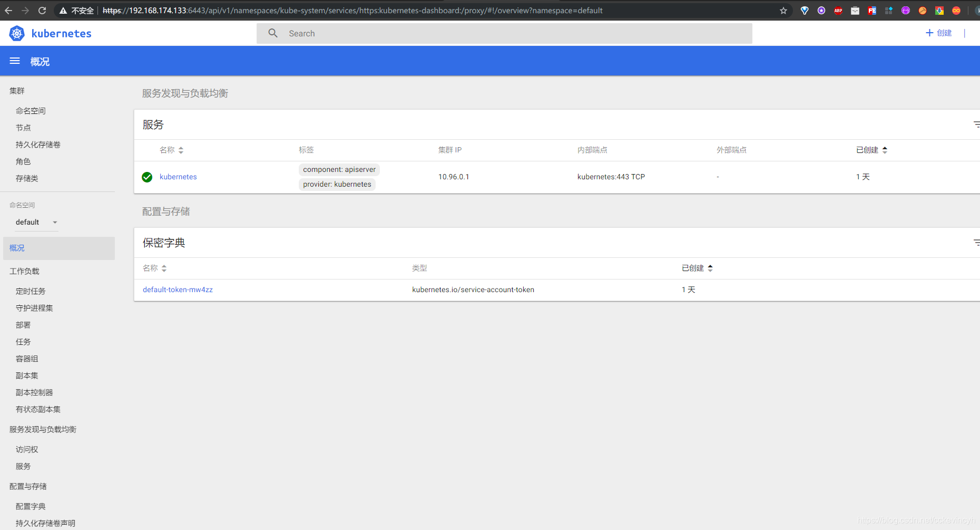Sort services by 已创建 arrow
This screenshot has height=530, width=980.
click(x=885, y=150)
